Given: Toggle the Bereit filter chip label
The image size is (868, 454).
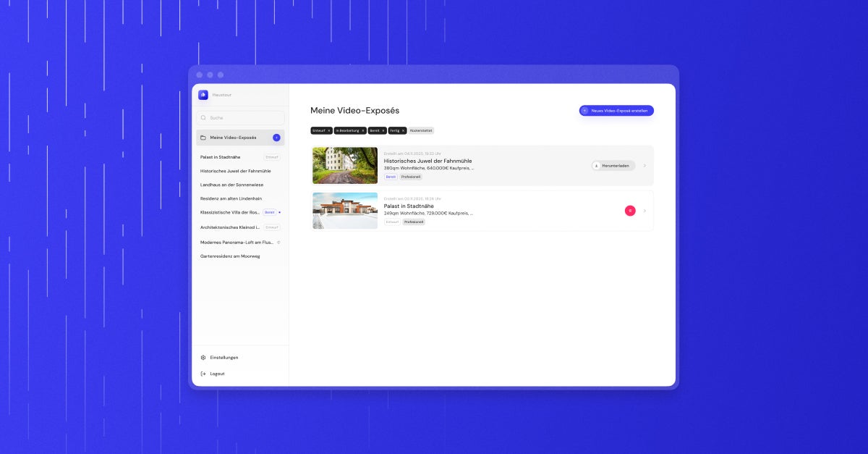Looking at the screenshot, I should [x=375, y=130].
